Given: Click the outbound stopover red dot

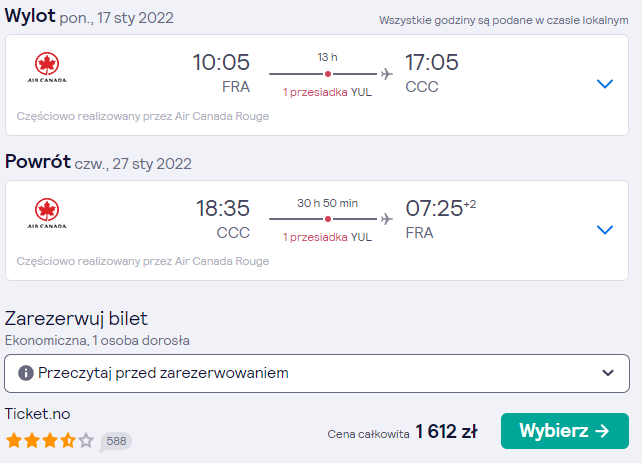Looking at the screenshot, I should click(x=328, y=74).
